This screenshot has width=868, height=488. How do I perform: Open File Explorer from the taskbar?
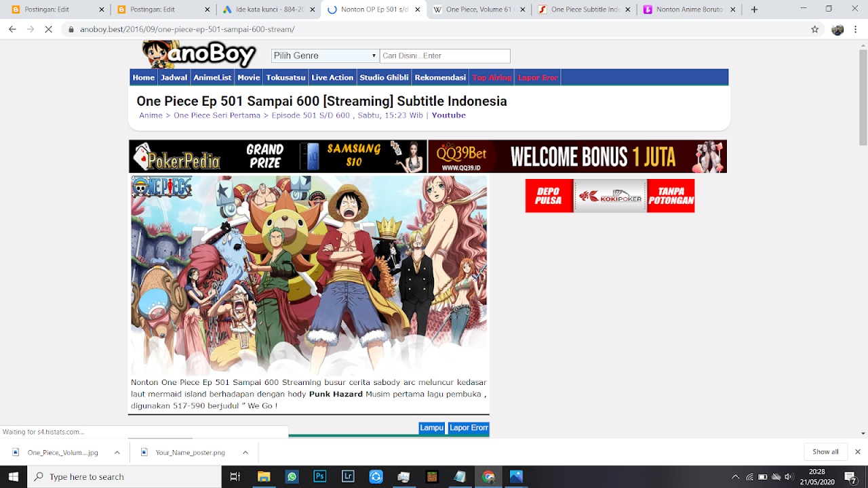[x=263, y=476]
